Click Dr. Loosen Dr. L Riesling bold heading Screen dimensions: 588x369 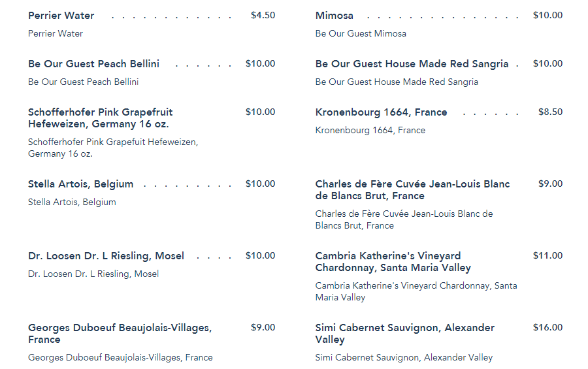coord(106,256)
